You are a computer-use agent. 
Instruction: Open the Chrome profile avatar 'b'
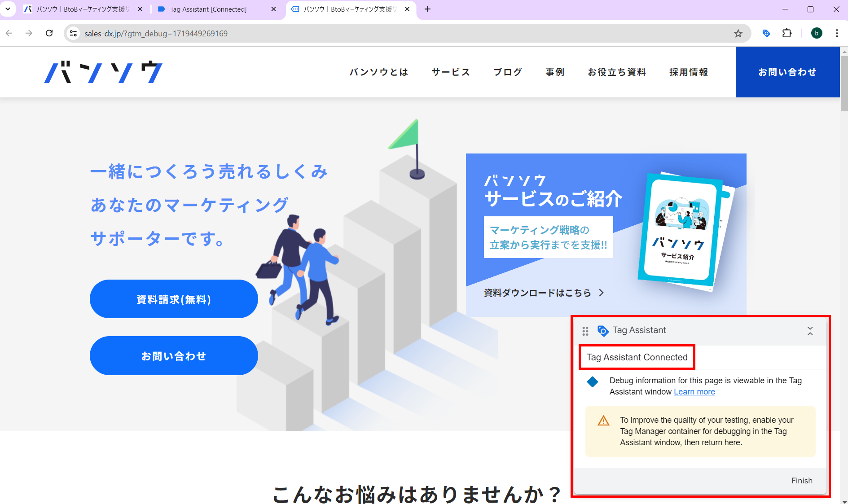pos(817,33)
